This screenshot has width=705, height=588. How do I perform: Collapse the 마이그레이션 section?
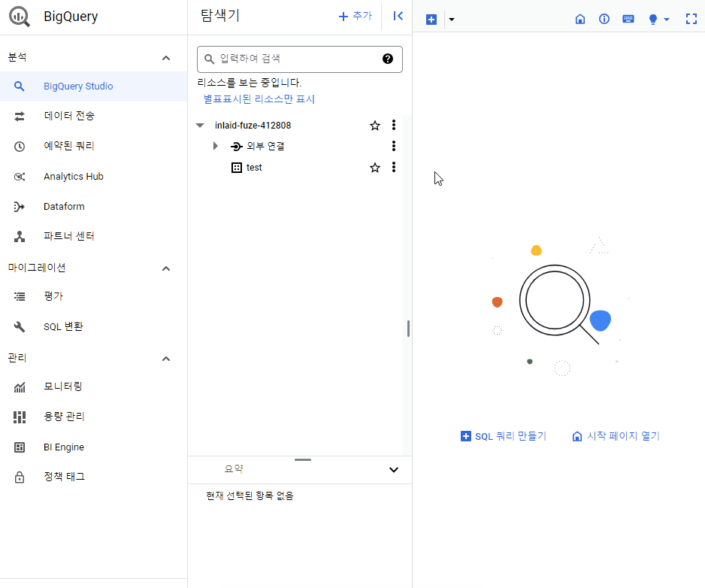click(x=166, y=268)
